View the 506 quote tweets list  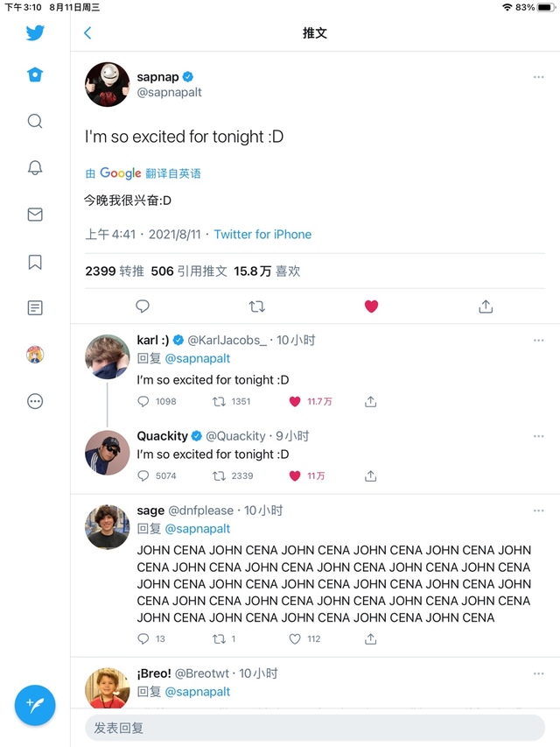coord(189,271)
